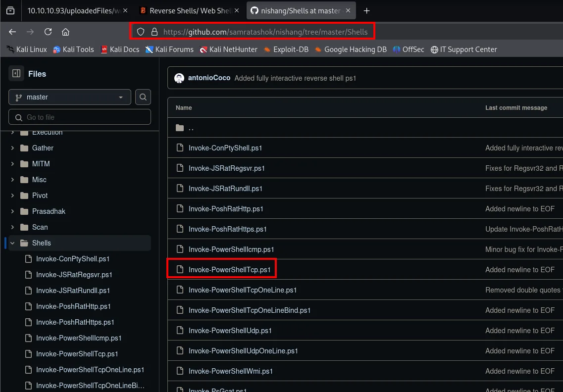Go to the browser home page
This screenshot has height=392, width=563.
65,32
